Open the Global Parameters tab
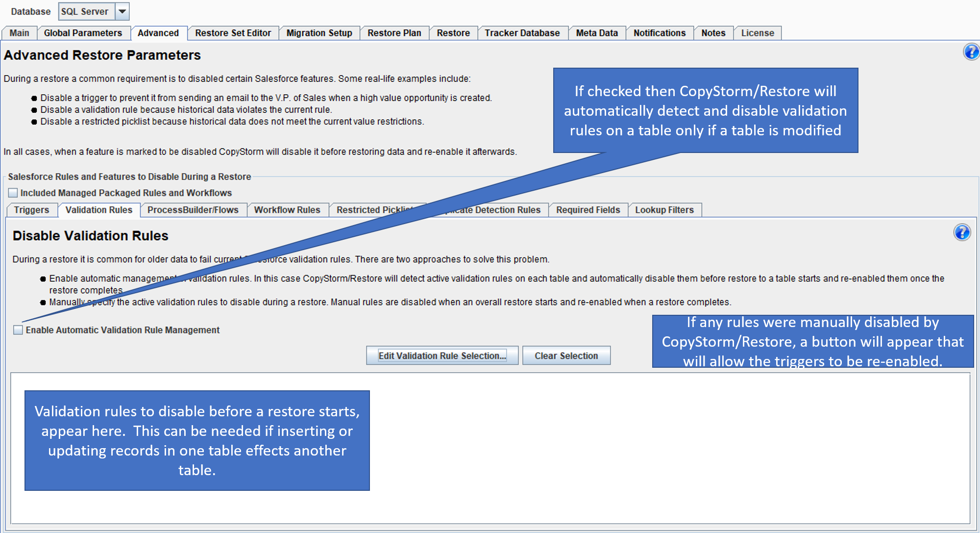Image resolution: width=980 pixels, height=533 pixels. (x=83, y=33)
